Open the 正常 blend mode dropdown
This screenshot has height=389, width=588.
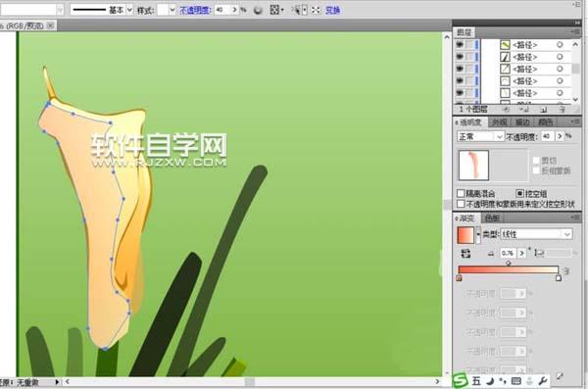(x=500, y=137)
